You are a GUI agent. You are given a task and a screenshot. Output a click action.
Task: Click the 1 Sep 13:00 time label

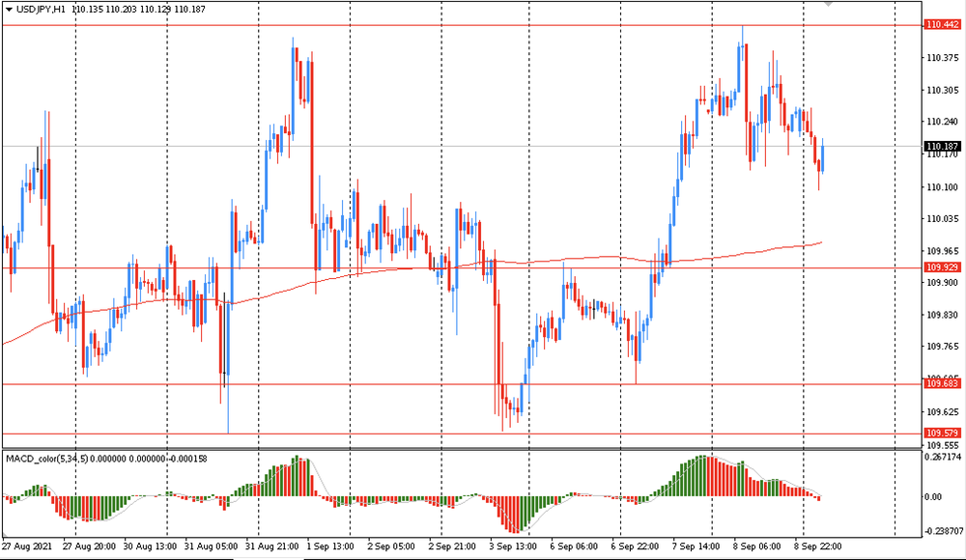(x=330, y=546)
